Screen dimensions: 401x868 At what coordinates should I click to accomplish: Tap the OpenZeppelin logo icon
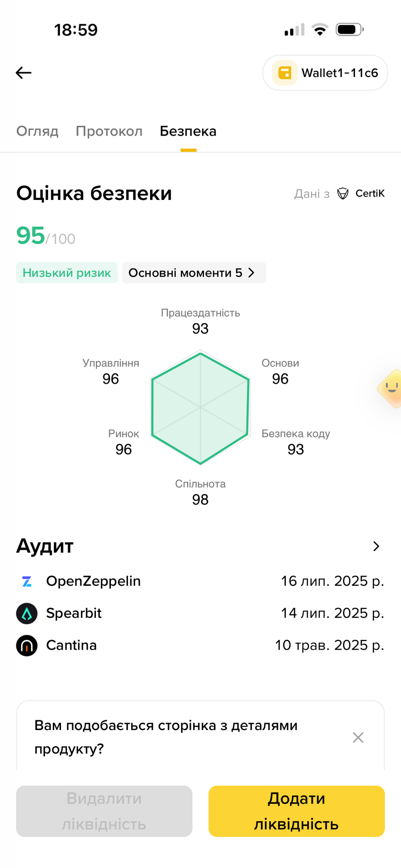(27, 581)
